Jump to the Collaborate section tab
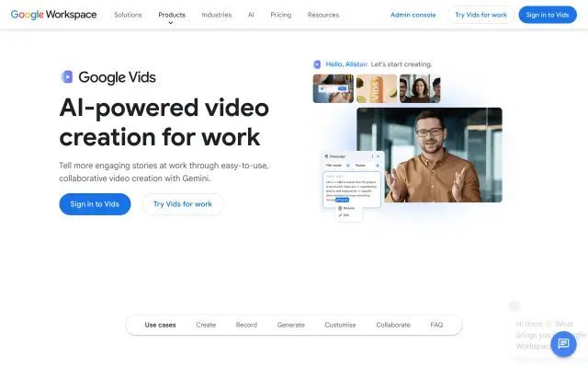 coord(393,325)
